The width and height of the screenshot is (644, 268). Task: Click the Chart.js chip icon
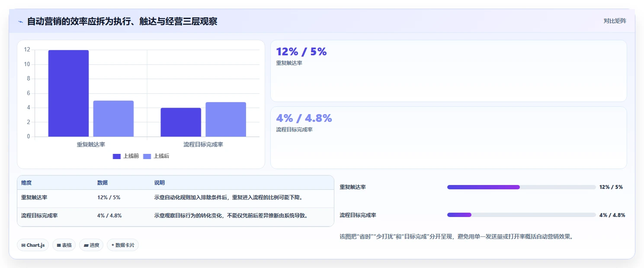[23, 245]
